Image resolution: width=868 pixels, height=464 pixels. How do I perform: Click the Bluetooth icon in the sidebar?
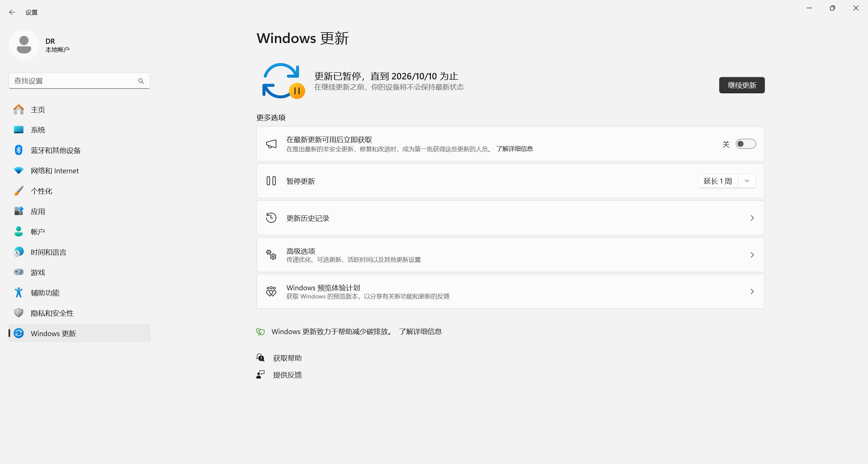click(x=19, y=150)
